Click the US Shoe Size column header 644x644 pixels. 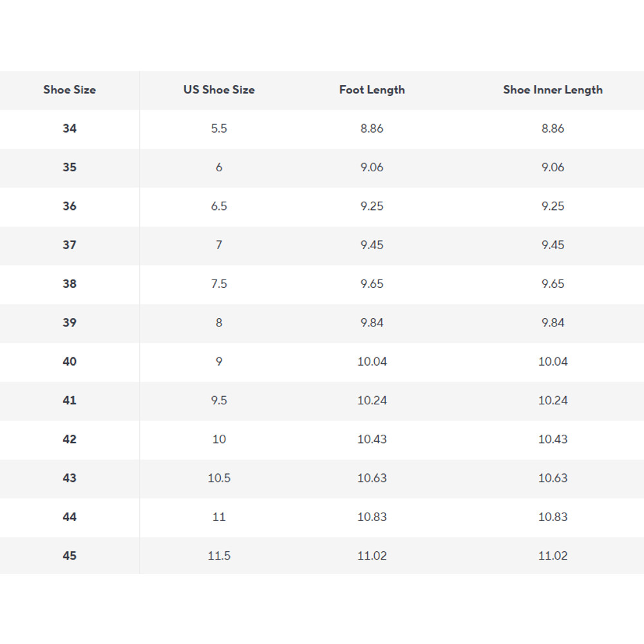219,90
